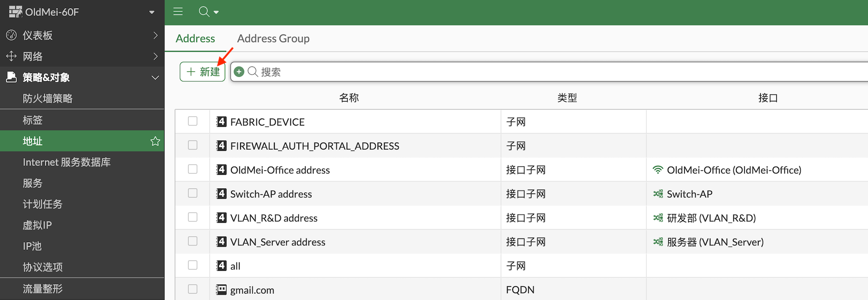Collapse the 策略&对象 section chevron
Image resolution: width=868 pixels, height=300 pixels.
[x=156, y=78]
